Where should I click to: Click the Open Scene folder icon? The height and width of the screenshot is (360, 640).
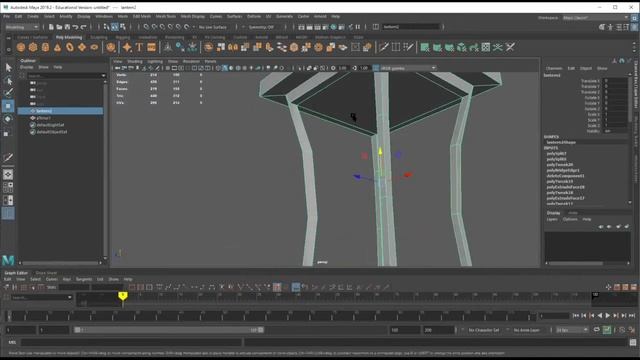(59, 27)
